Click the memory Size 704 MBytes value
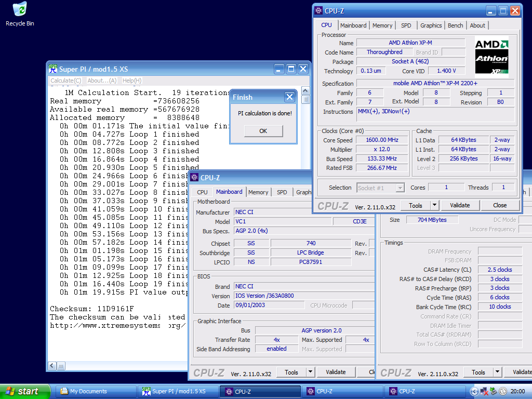The width and height of the screenshot is (532, 399). pyautogui.click(x=432, y=220)
